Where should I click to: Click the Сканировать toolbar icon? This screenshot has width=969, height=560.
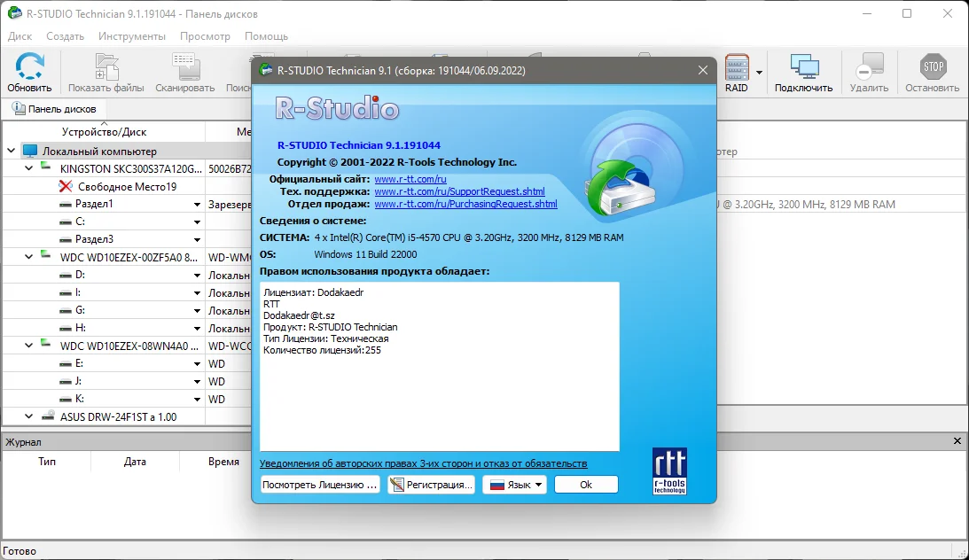184,66
